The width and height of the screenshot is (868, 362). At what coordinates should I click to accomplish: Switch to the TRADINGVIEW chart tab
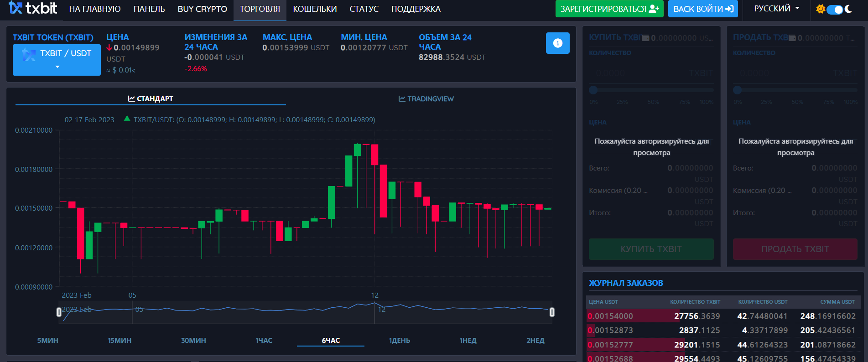[x=426, y=98]
